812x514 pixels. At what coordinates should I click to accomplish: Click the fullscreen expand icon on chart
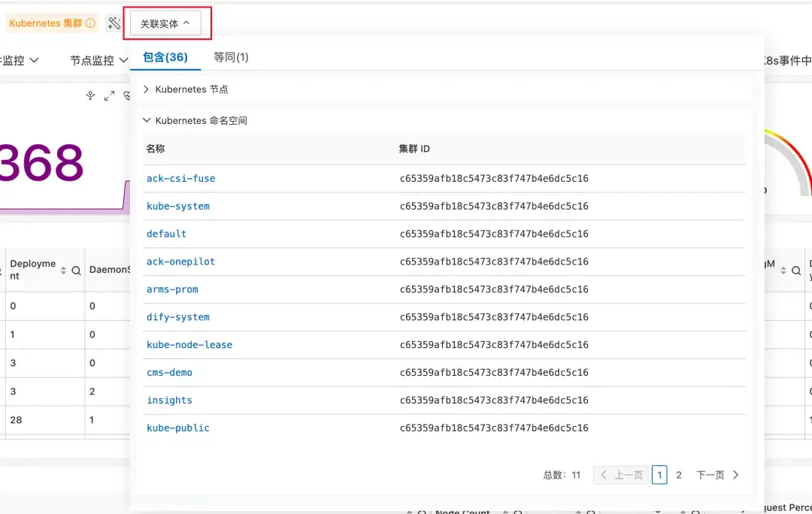click(109, 95)
